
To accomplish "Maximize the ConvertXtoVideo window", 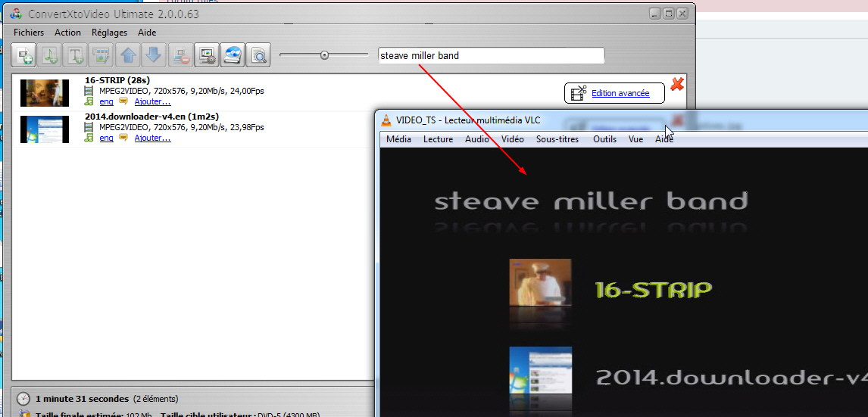I will 669,14.
